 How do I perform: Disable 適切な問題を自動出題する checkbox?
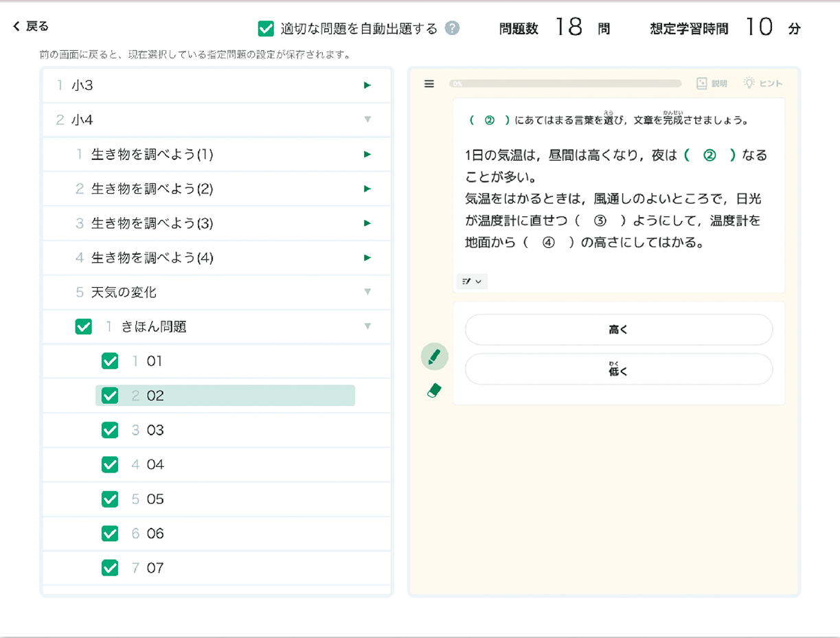click(265, 28)
